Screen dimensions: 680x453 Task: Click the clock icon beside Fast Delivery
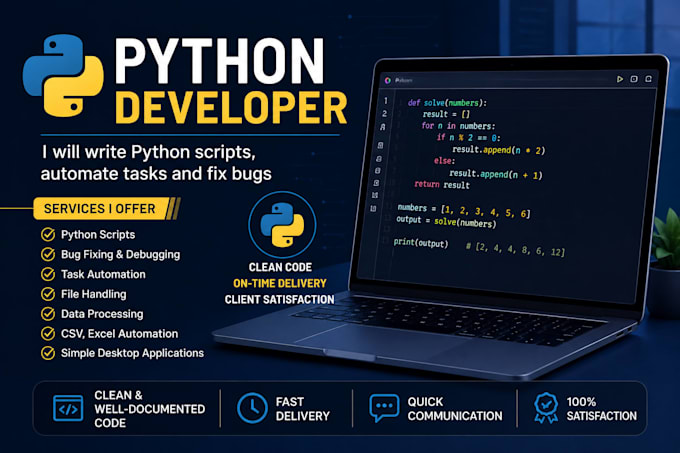point(252,408)
